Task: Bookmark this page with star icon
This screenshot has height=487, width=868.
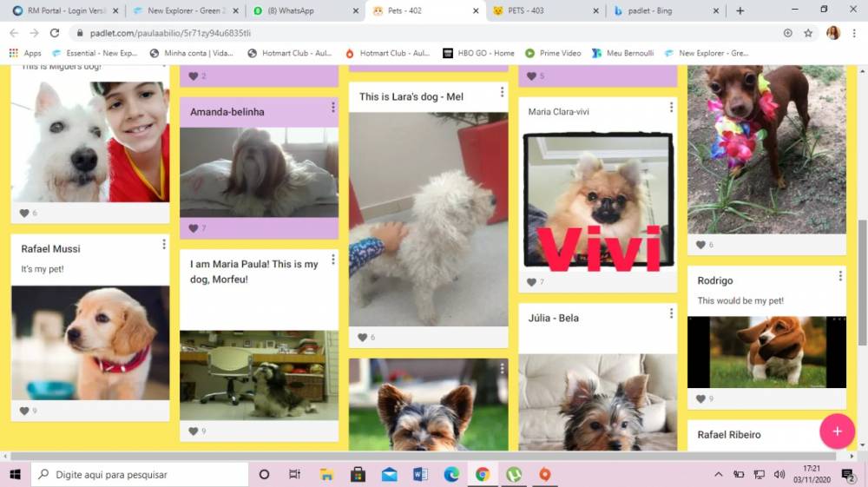Action: [x=808, y=33]
